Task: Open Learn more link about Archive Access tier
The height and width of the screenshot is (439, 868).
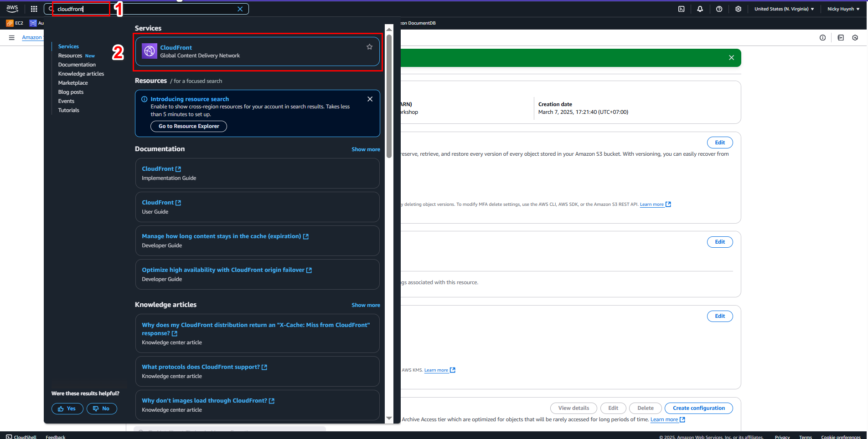Action: coord(667,419)
